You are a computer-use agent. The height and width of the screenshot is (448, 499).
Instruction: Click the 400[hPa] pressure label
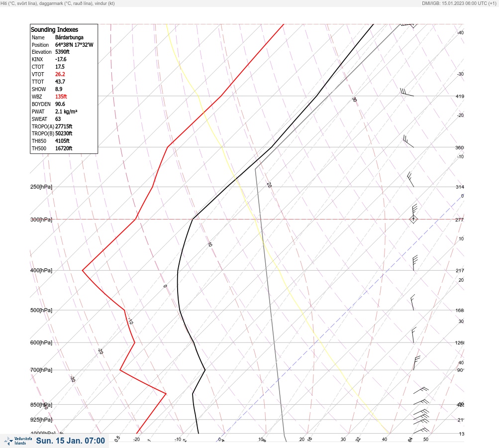click(x=41, y=270)
